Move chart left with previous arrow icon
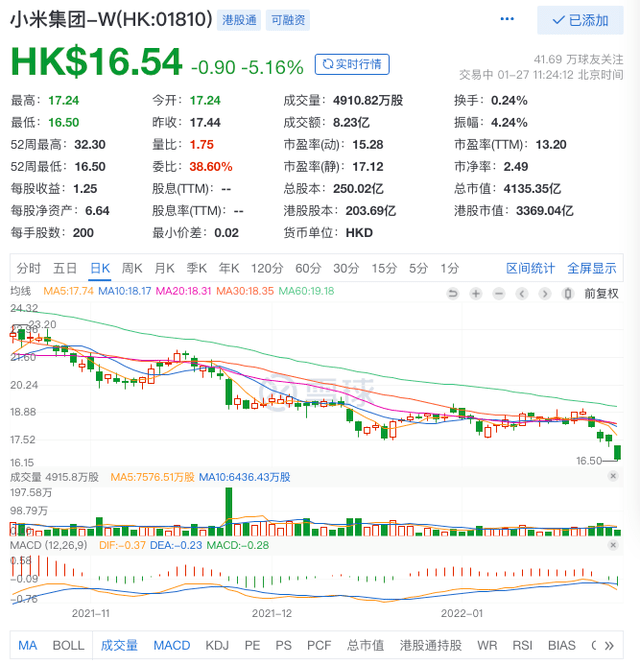Screen dimensions: 640x665 coord(522,293)
